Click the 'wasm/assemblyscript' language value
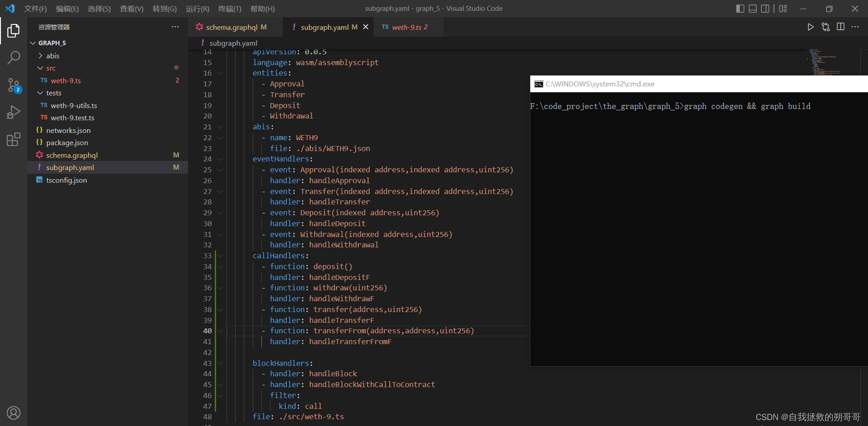 click(x=337, y=63)
